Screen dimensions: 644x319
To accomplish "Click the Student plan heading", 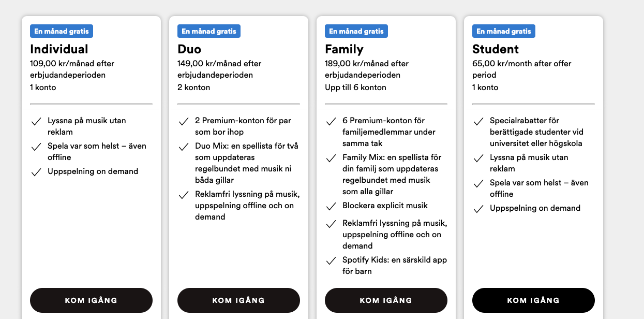I will [496, 49].
